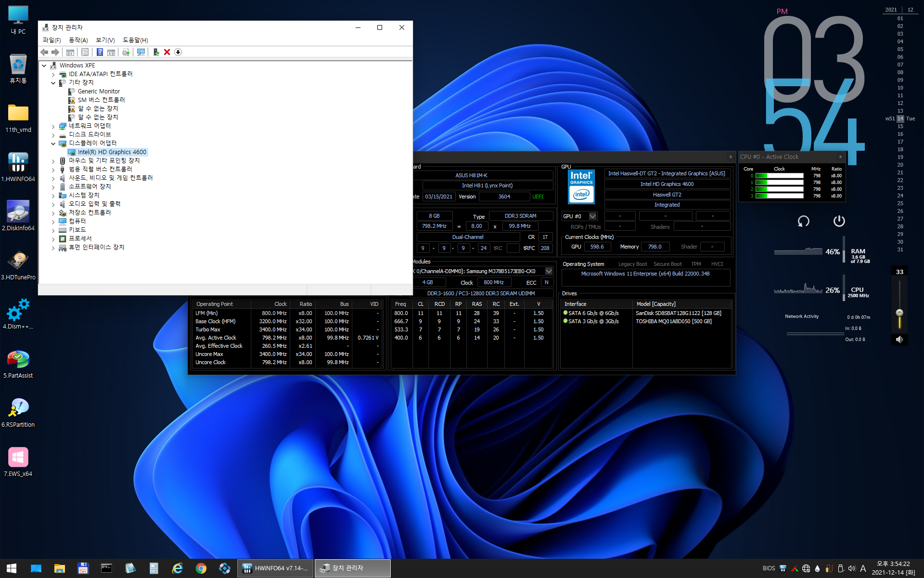Click the Windows Start button
This screenshot has height=578, width=924.
tap(12, 568)
